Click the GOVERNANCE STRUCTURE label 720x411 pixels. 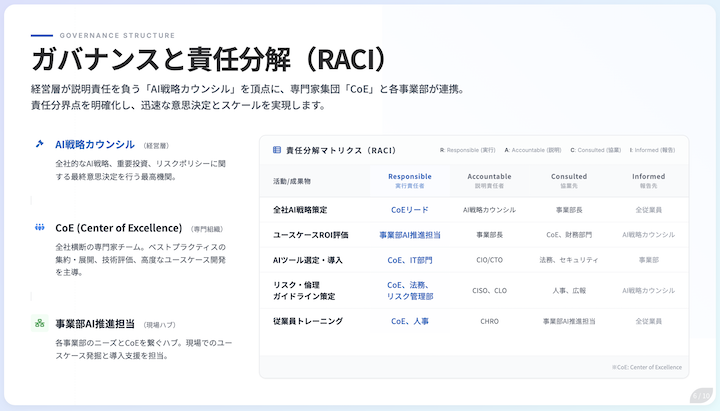[x=117, y=35]
